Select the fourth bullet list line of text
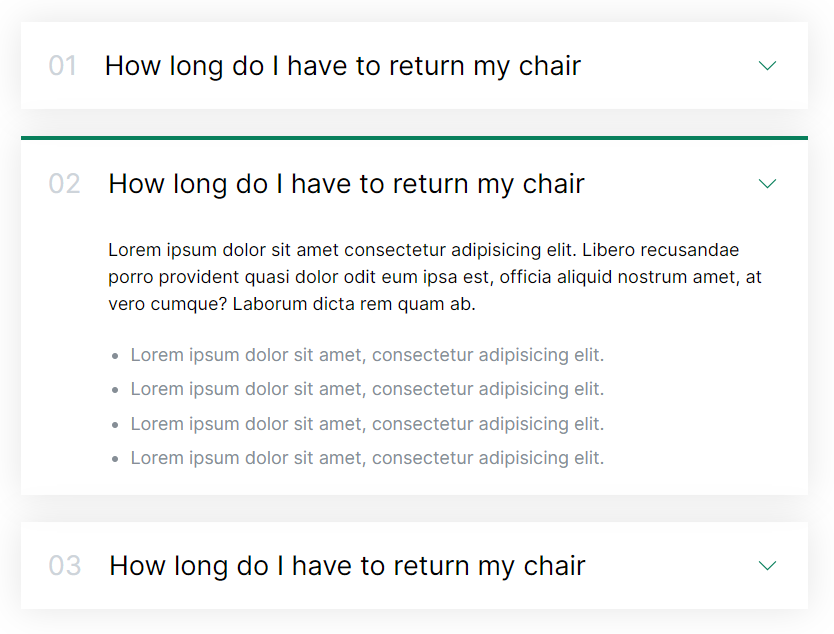The width and height of the screenshot is (834, 634). pyautogui.click(x=367, y=458)
